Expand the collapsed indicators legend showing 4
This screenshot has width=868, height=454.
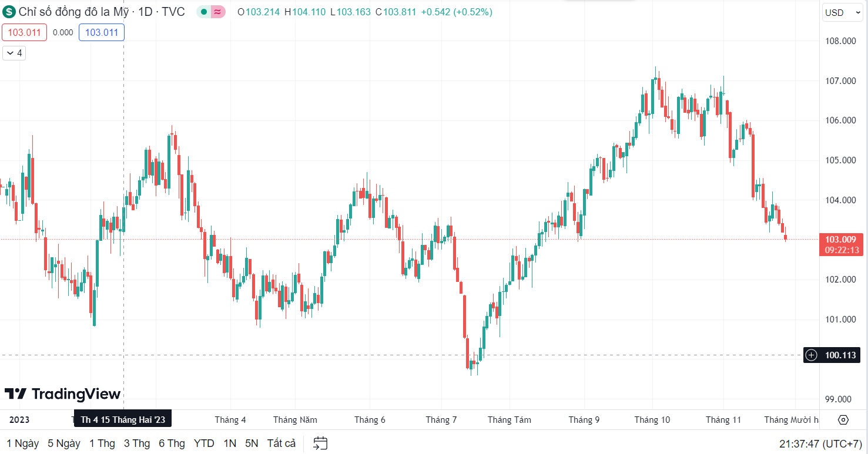(x=14, y=53)
